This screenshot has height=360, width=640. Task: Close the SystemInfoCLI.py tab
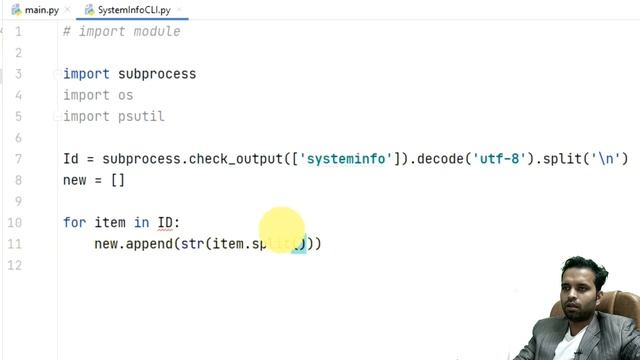point(180,10)
